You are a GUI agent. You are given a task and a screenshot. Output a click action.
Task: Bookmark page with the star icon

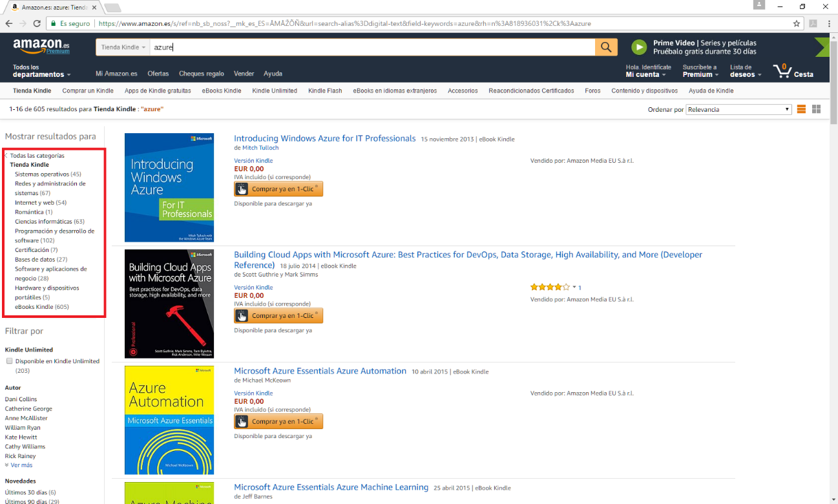(x=797, y=23)
